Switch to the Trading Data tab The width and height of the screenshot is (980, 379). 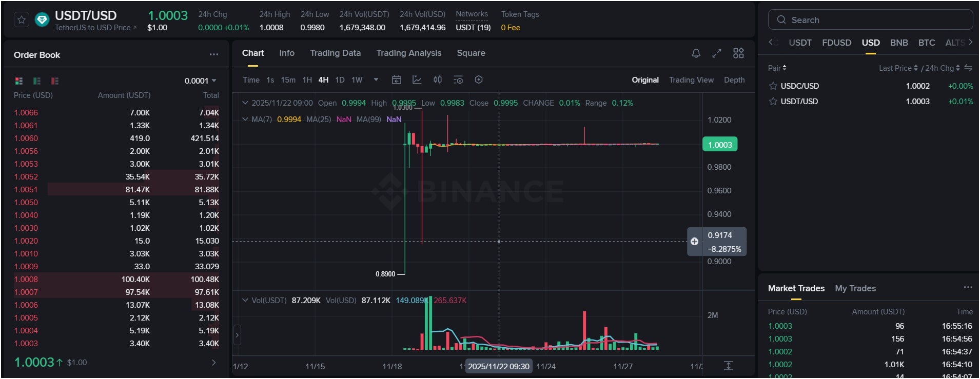click(335, 53)
